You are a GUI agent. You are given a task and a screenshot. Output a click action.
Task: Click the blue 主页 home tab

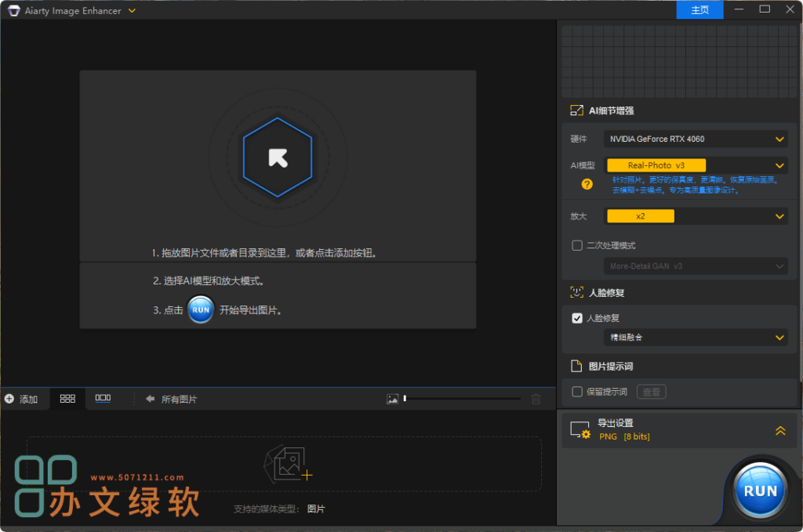click(x=700, y=10)
